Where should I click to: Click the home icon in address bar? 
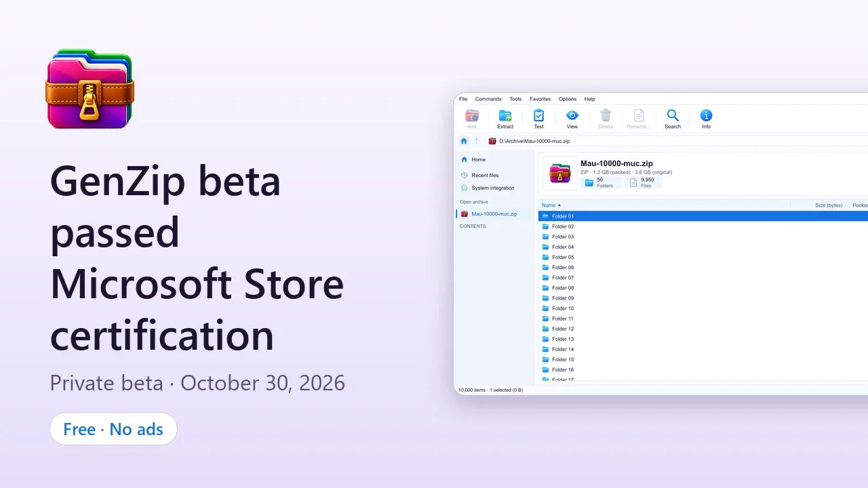[464, 141]
